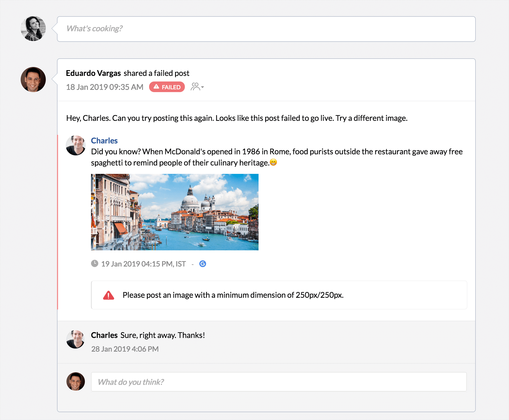Click the McDonald's in Rome post text
509x420 pixels.
click(277, 157)
